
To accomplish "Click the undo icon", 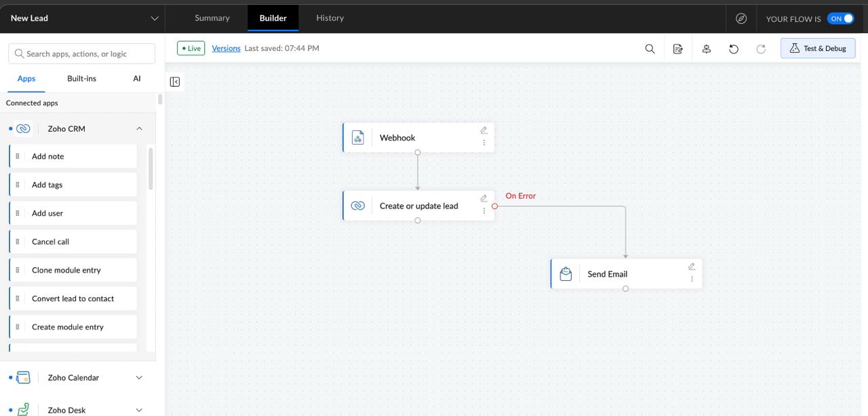I will tap(733, 48).
